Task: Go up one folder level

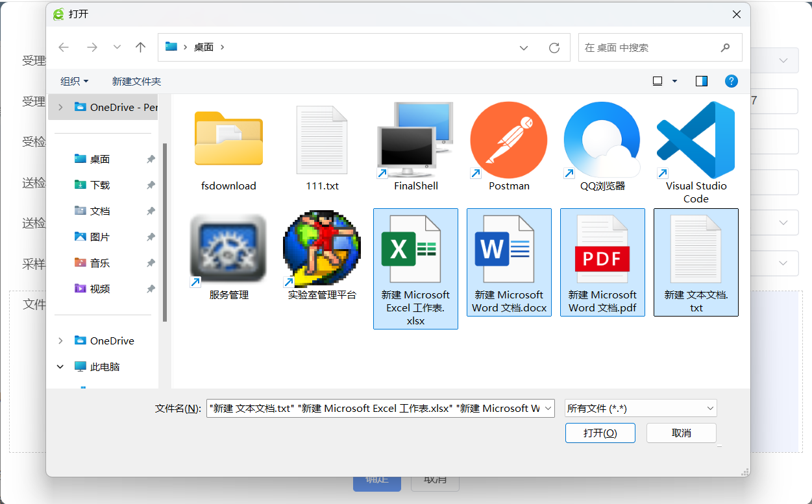Action: tap(140, 47)
